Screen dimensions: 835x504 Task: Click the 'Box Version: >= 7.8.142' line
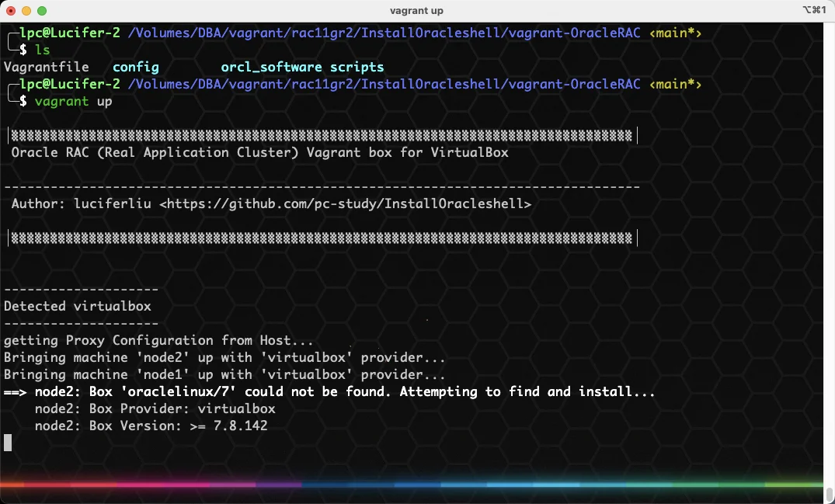(x=151, y=426)
